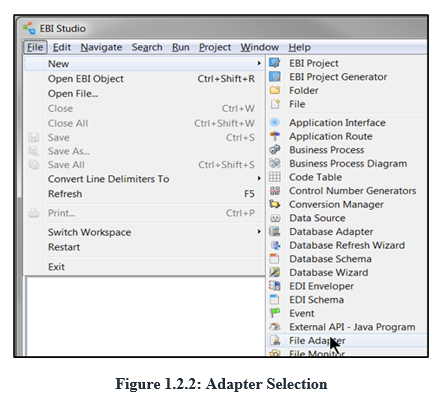
Task: Select External API - Java Program label
Action: (x=352, y=327)
